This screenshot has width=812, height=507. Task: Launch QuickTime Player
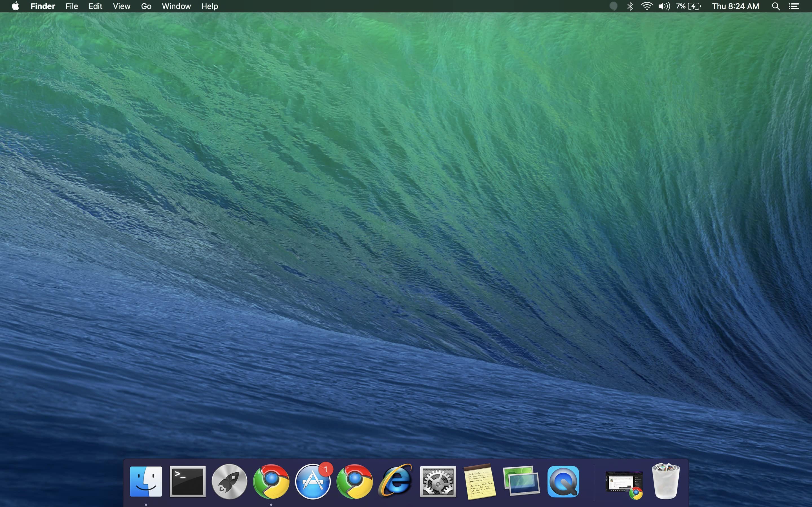tap(564, 481)
